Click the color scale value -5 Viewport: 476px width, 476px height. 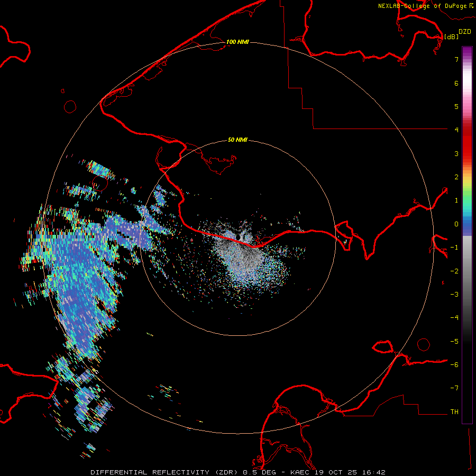pos(454,342)
